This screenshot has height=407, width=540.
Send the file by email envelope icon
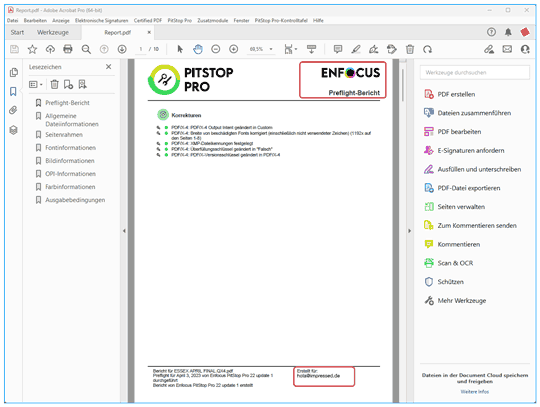(x=507, y=49)
